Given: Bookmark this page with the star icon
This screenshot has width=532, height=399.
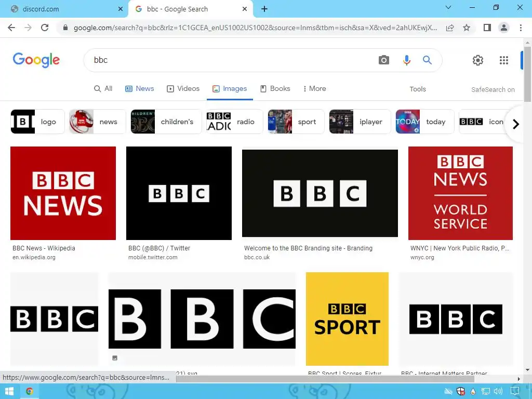Looking at the screenshot, I should coord(467,28).
